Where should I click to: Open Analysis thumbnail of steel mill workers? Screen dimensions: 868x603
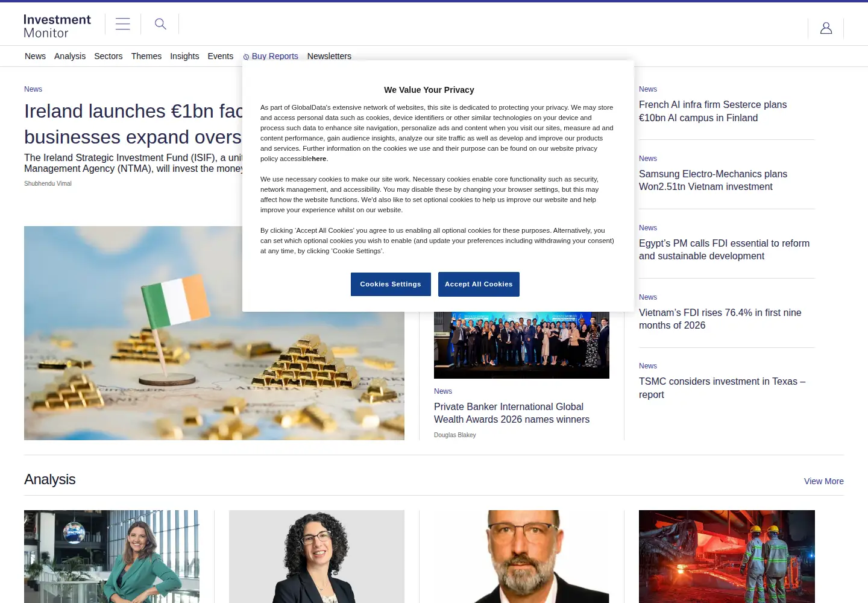(727, 557)
